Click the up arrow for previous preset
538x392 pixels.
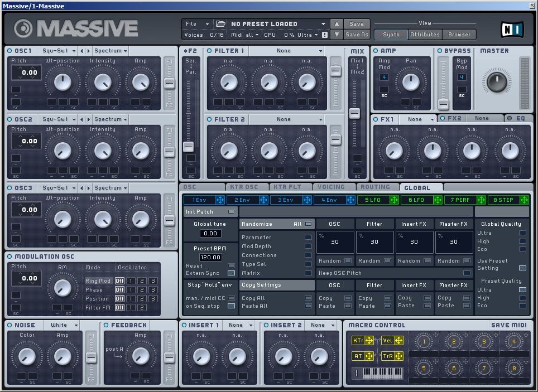pos(337,23)
